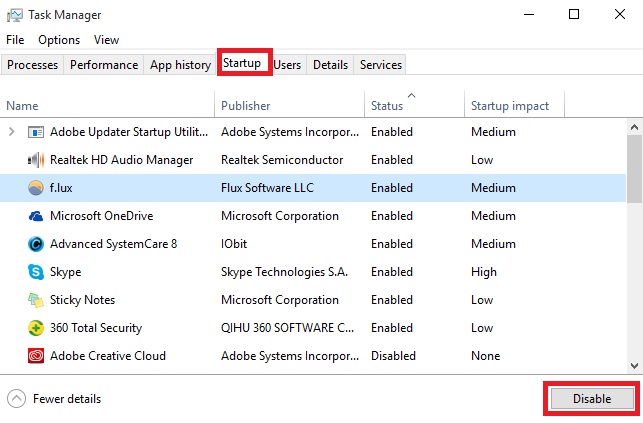Click the vertical scrollbar thumb
The width and height of the screenshot is (643, 423).
634,169
